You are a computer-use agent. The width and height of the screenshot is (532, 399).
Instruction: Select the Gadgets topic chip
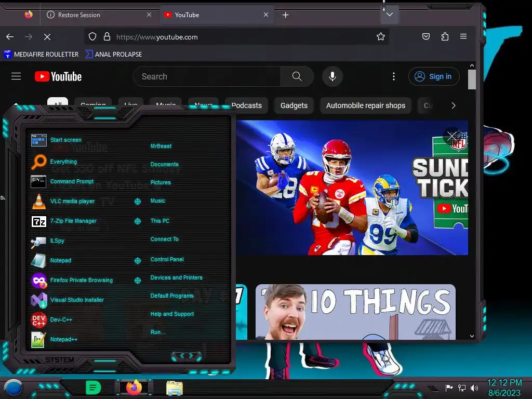[294, 105]
